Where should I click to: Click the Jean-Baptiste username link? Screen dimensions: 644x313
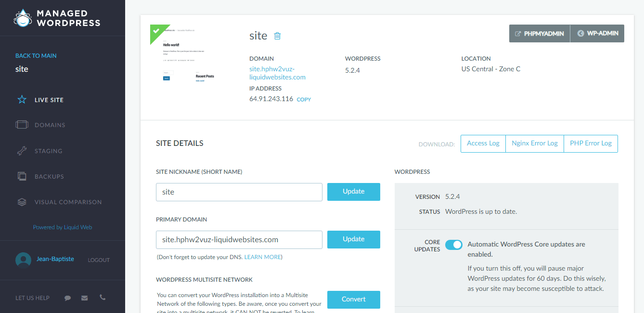pos(55,259)
